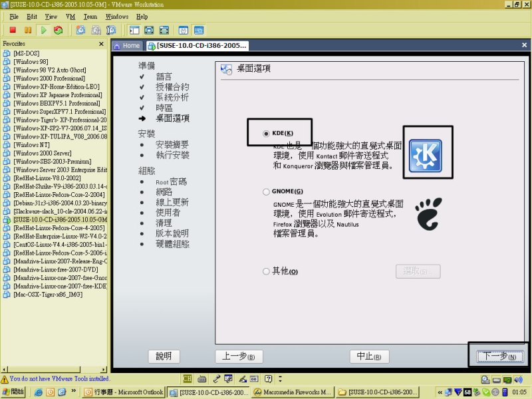Close the Favorites panel
The image size is (532, 399).
pos(101,44)
